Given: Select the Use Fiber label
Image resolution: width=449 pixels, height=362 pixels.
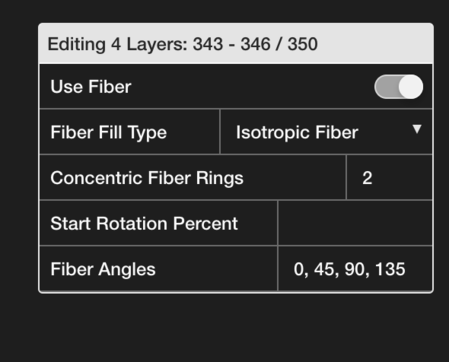Looking at the screenshot, I should 91,87.
